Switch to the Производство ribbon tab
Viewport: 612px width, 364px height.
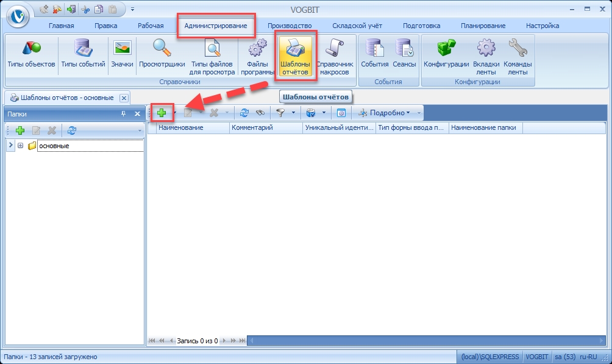(290, 26)
